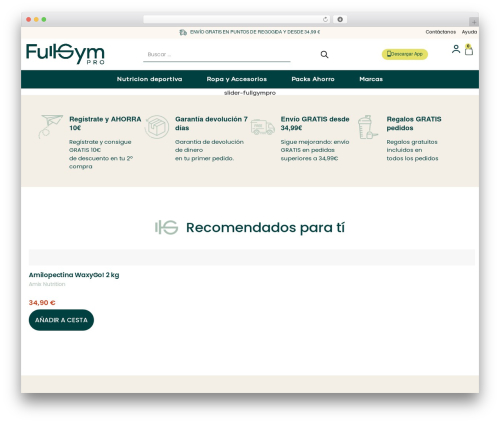Click the Regalos GRATIS pedidos heading
The width and height of the screenshot is (500, 423).
[x=414, y=124]
